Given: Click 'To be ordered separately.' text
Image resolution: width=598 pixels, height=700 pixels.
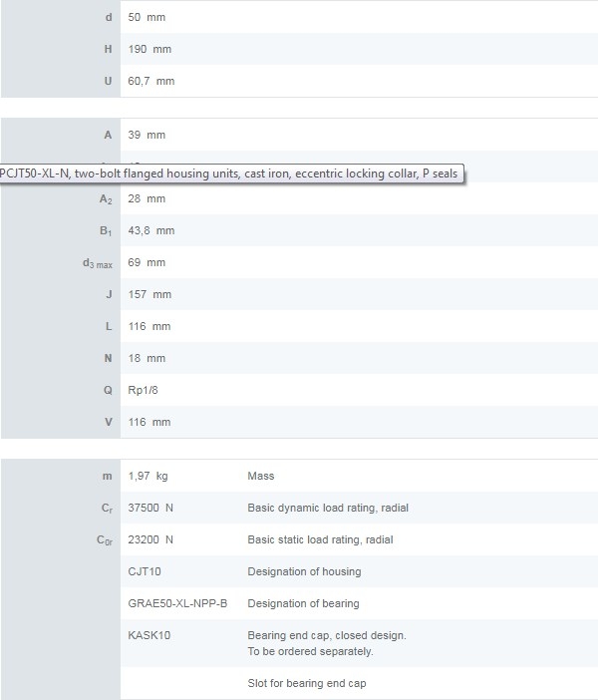Looking at the screenshot, I should pos(310,652).
